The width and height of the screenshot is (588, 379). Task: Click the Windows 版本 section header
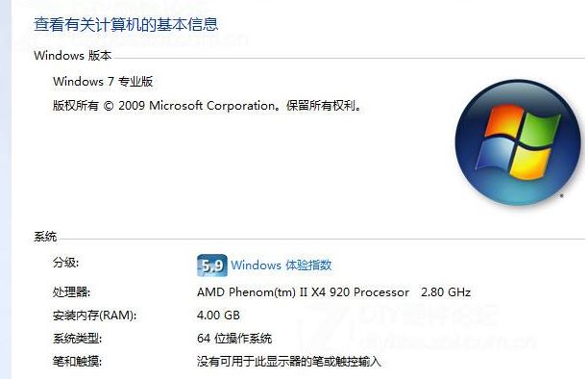click(73, 56)
